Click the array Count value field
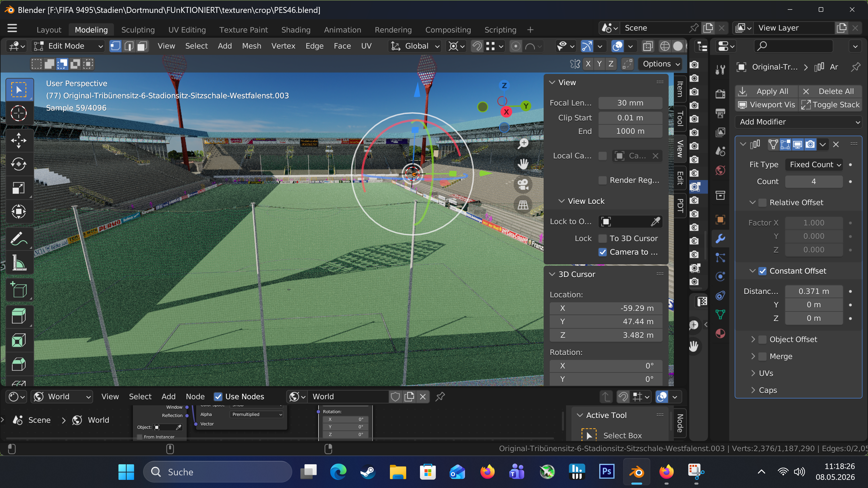The width and height of the screenshot is (868, 488). pyautogui.click(x=814, y=181)
